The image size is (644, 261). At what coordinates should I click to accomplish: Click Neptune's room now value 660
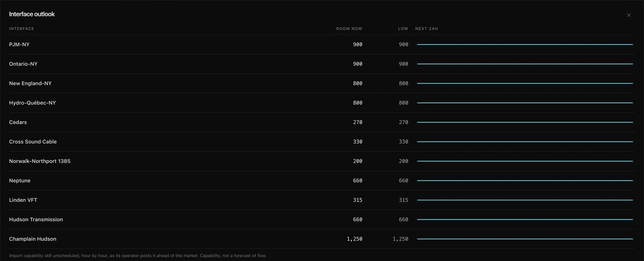tap(357, 181)
